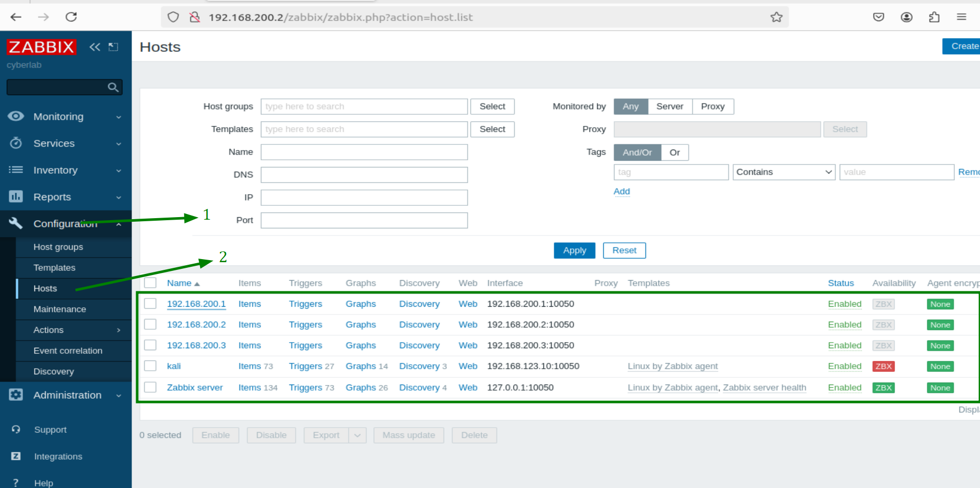Screen dimensions: 980x488
Task: Set Monitored by to Proxy
Action: point(713,107)
